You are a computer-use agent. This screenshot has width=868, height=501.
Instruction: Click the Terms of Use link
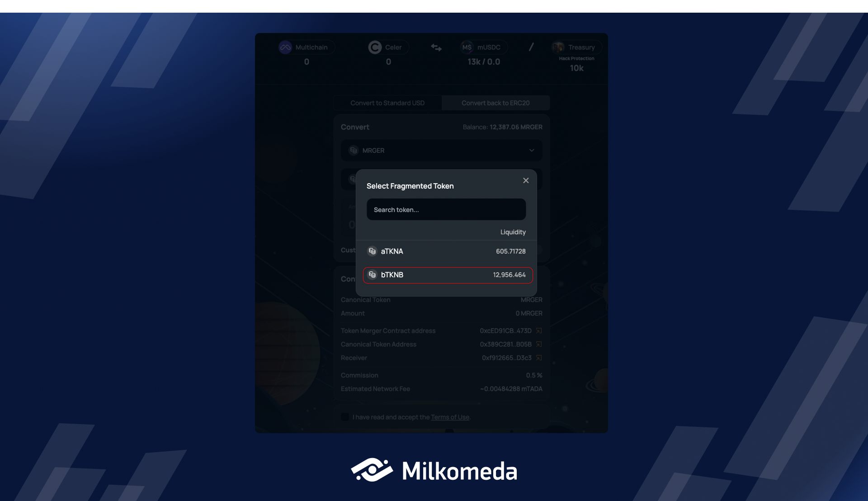point(450,417)
